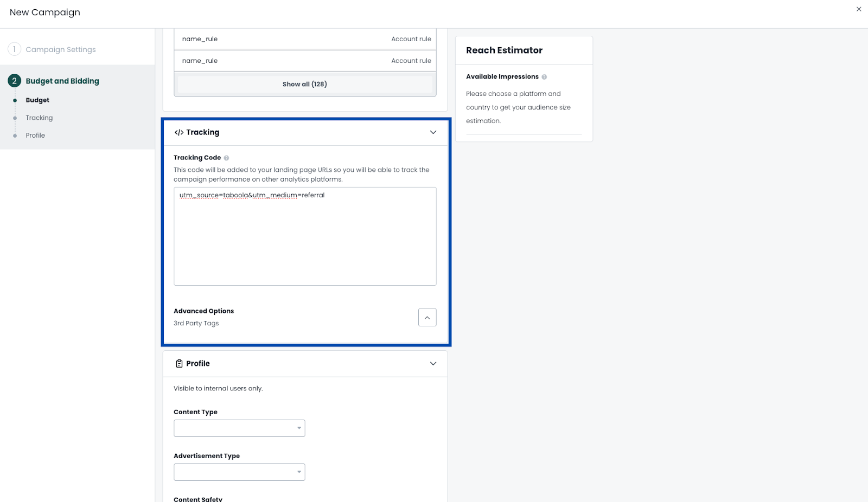The image size is (868, 502).
Task: Select step 2 circle icon in sidebar
Action: pyautogui.click(x=15, y=81)
